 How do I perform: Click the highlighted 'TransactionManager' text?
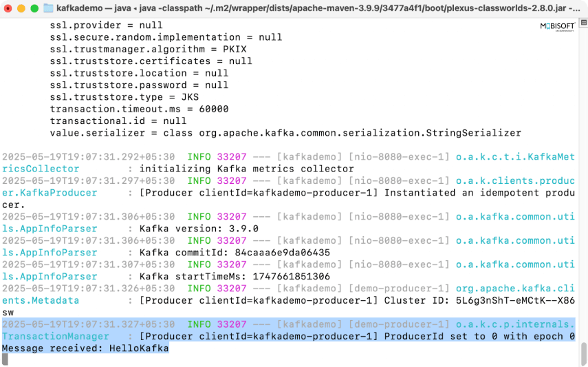56,337
